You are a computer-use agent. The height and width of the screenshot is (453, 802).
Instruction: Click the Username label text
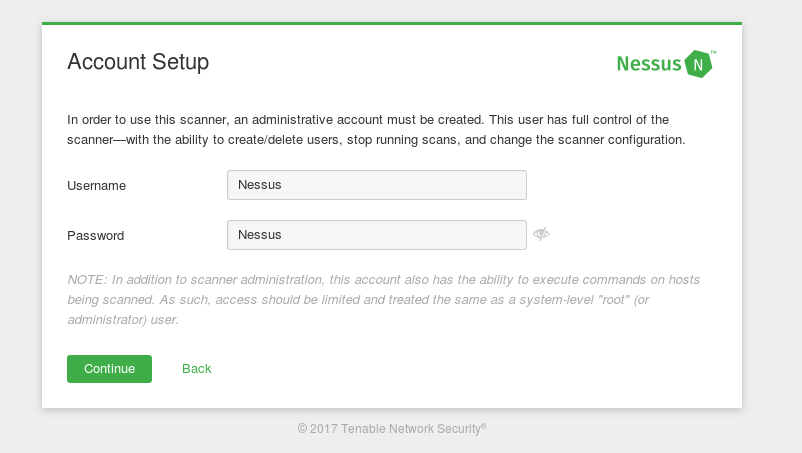coord(96,186)
